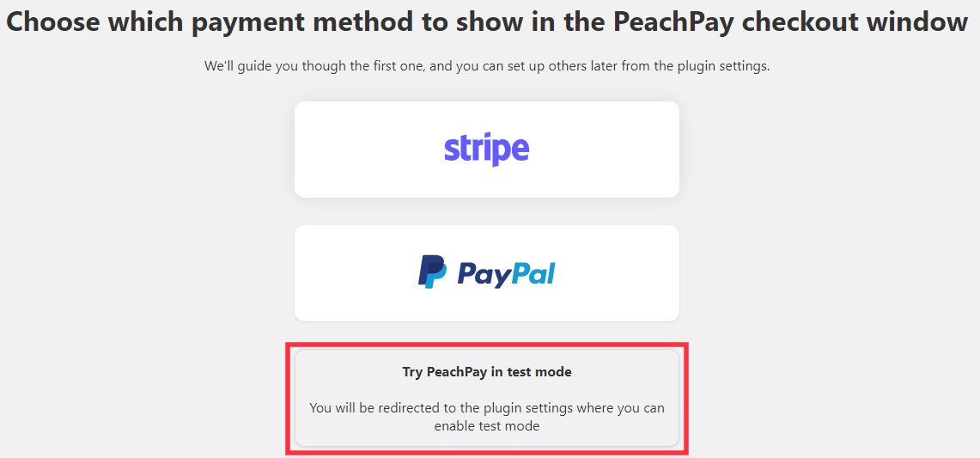Click the 'We'll guide you though the first one' subtitle

tap(487, 65)
